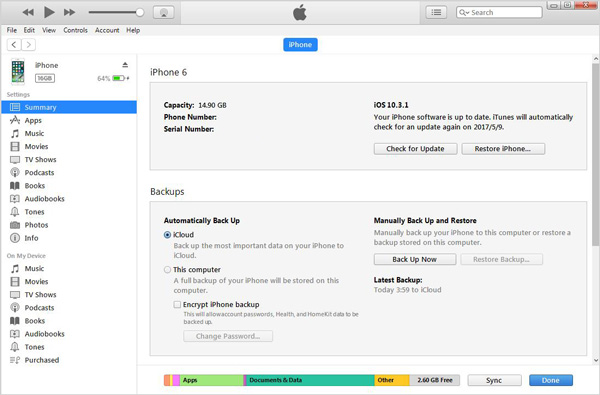Viewport: 600px width, 395px height.
Task: Click the play button
Action: pyautogui.click(x=49, y=12)
